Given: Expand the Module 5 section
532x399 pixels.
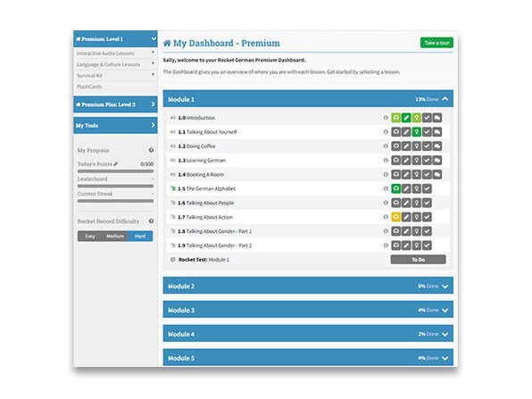Looking at the screenshot, I should (x=445, y=358).
